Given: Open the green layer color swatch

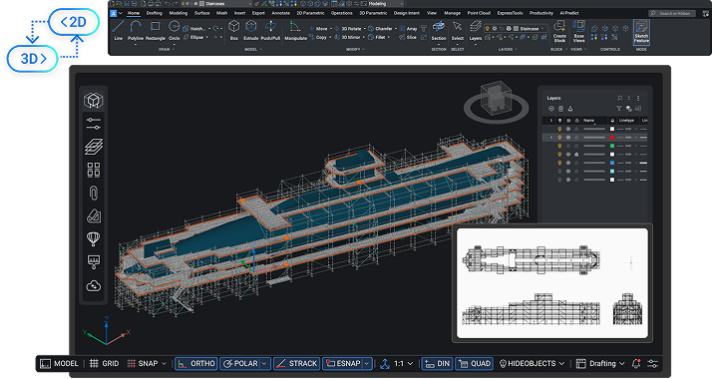Looking at the screenshot, I should (x=612, y=146).
